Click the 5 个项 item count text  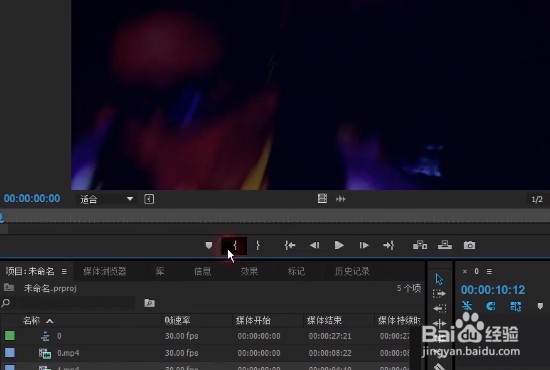pyautogui.click(x=409, y=288)
